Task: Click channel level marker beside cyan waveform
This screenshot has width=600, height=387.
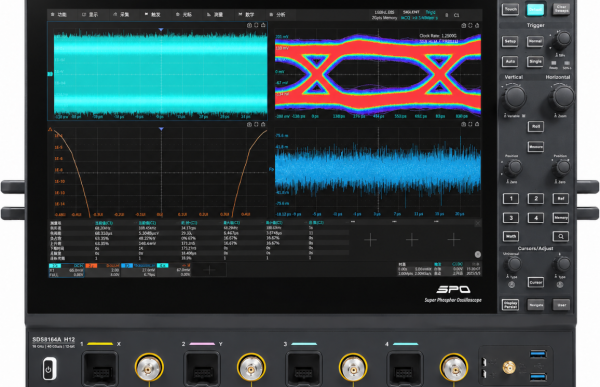Action: 50,74
